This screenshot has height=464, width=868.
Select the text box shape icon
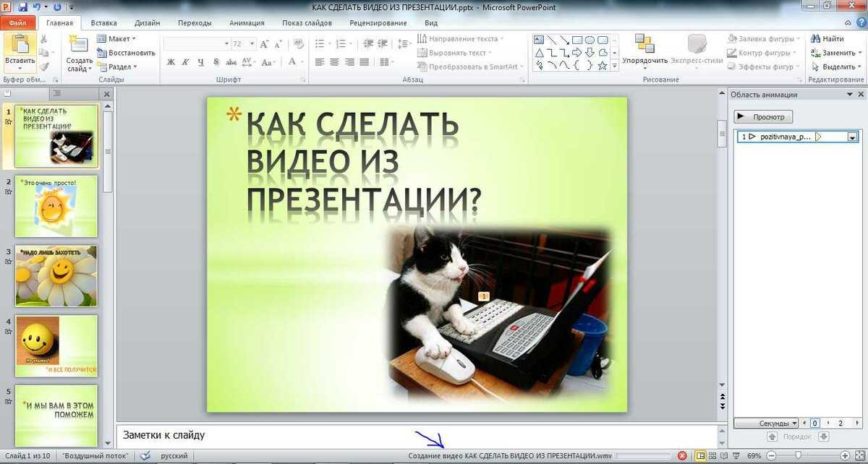pos(539,40)
